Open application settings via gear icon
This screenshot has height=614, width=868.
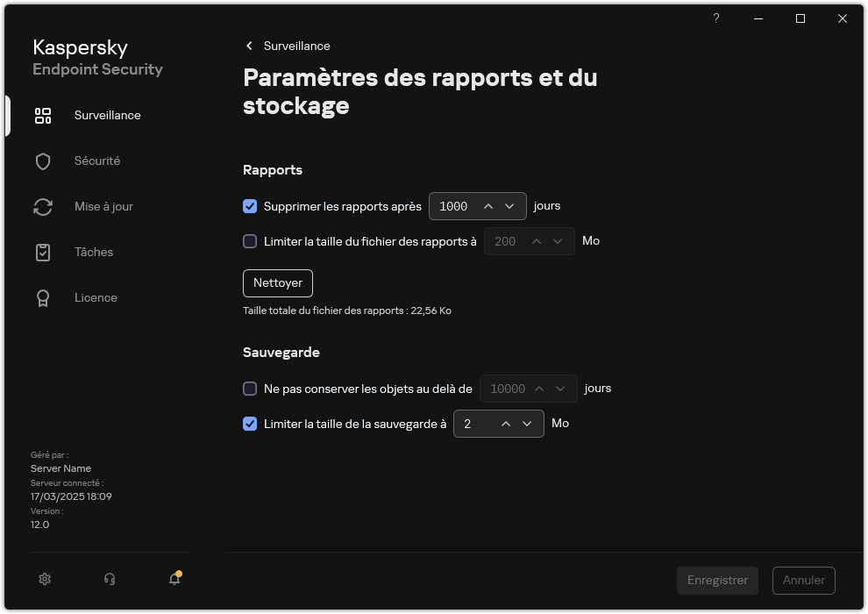pos(45,579)
